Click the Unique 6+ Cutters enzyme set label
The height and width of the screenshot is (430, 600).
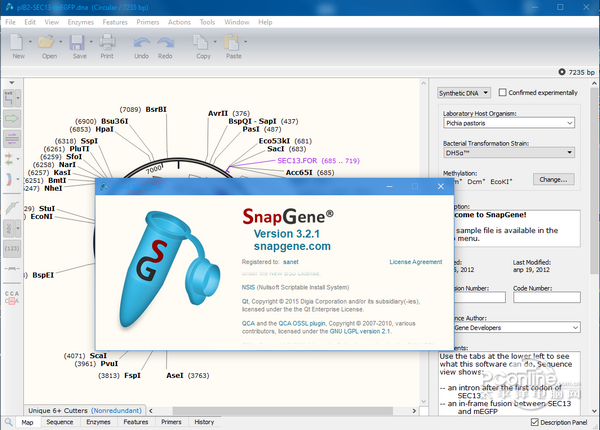pos(58,410)
